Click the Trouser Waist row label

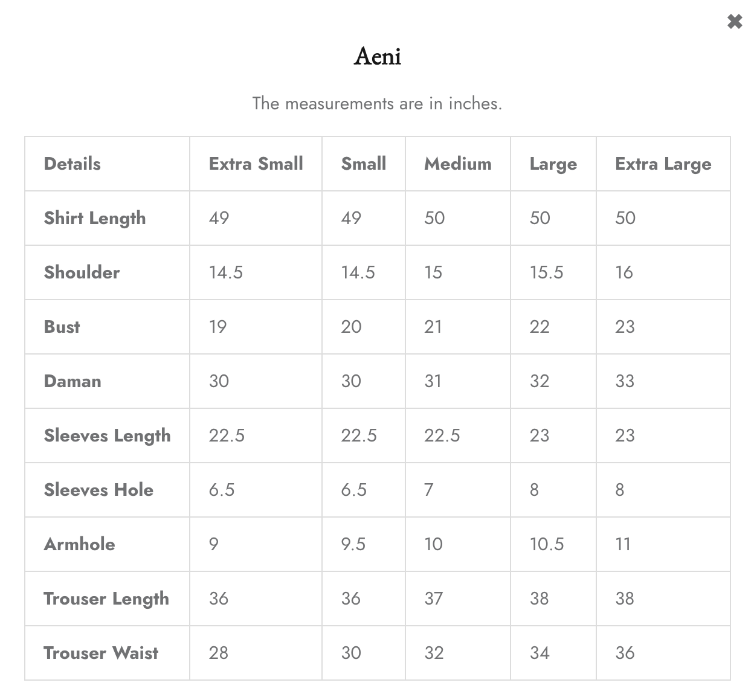(x=101, y=653)
